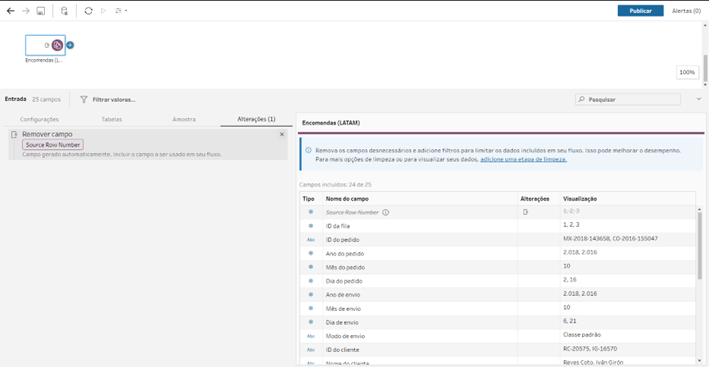Click the Abc type icon for ID do pedido
Screen dimensions: 709x367
pyautogui.click(x=311, y=240)
